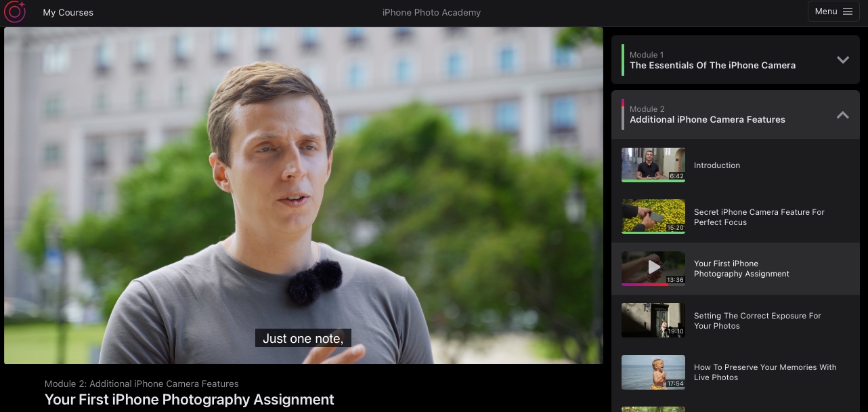This screenshot has height=412, width=868.
Task: Select Setting The Correct Exposure For Your Photos
Action: click(x=758, y=321)
